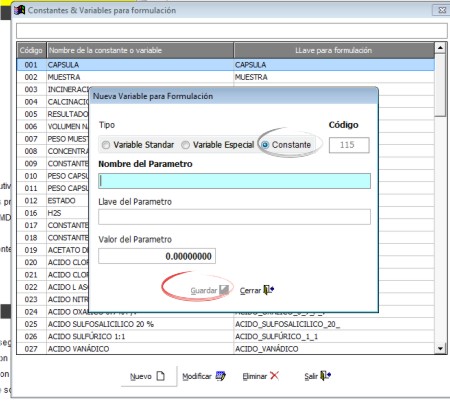The width and height of the screenshot is (450, 402).
Task: Click the scrollbar down arrow
Action: (x=440, y=349)
